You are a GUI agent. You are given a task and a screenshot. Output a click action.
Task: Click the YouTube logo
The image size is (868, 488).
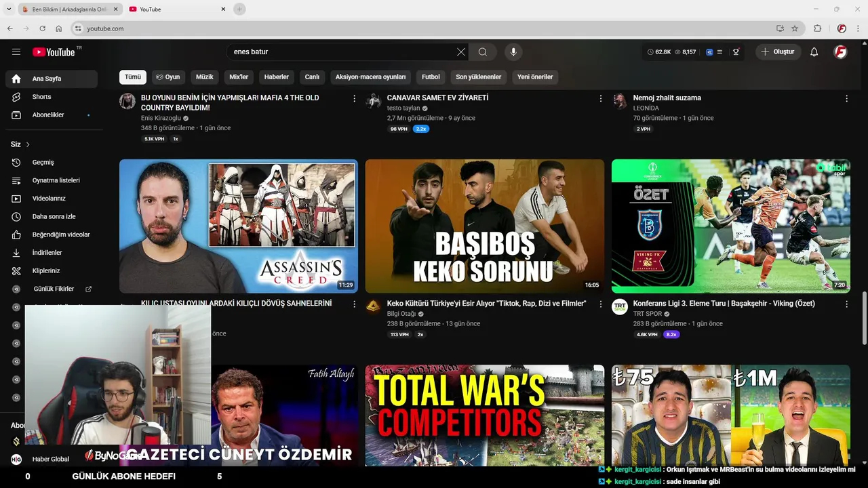click(x=54, y=52)
